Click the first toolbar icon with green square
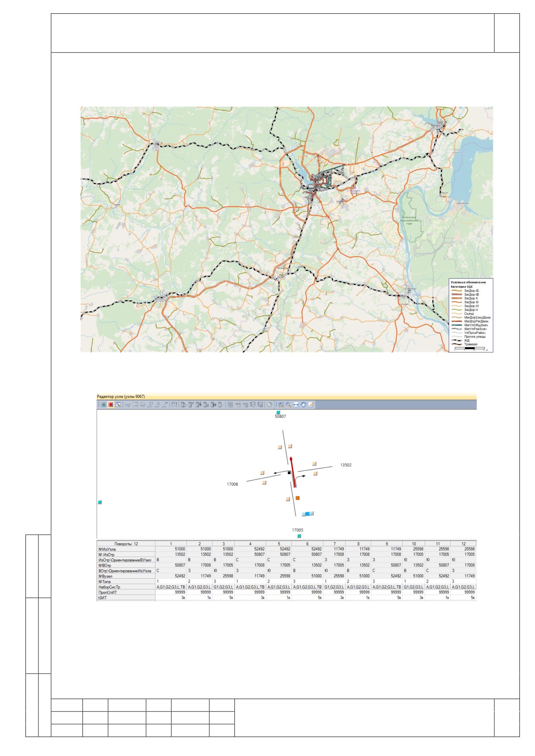 pos(104,404)
